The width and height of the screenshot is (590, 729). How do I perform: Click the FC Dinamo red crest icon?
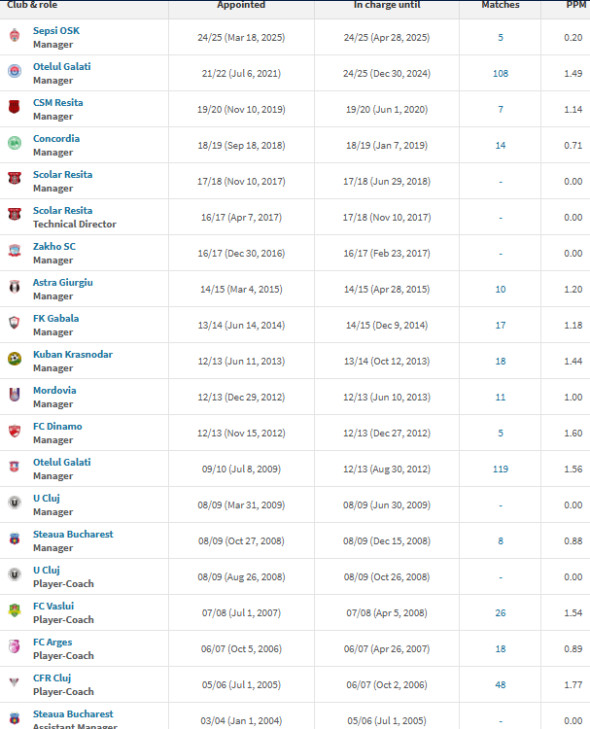(x=14, y=431)
